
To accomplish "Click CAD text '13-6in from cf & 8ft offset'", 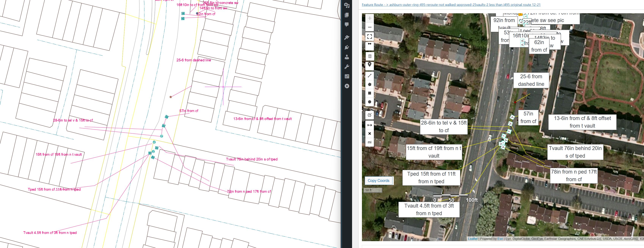I will 263,119.
